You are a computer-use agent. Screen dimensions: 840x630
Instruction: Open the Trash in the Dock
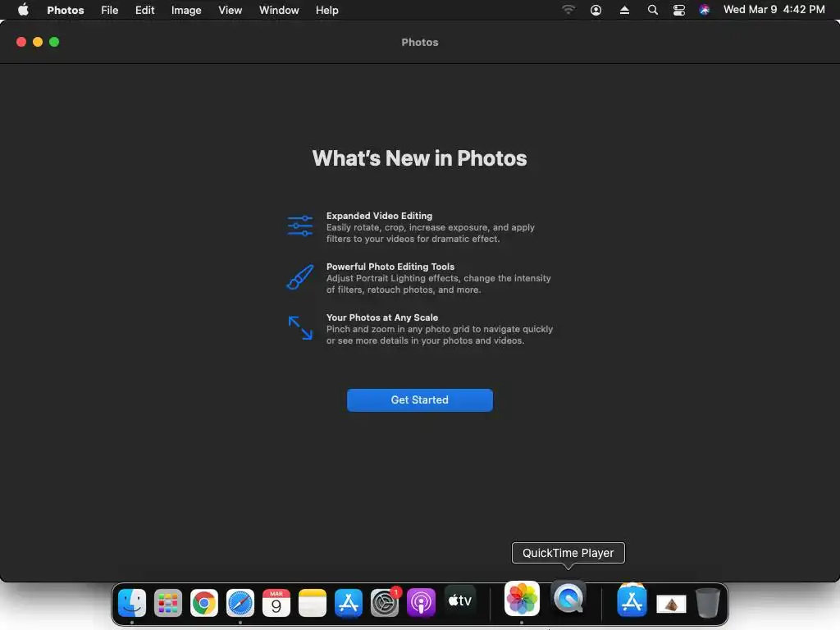[x=708, y=603]
